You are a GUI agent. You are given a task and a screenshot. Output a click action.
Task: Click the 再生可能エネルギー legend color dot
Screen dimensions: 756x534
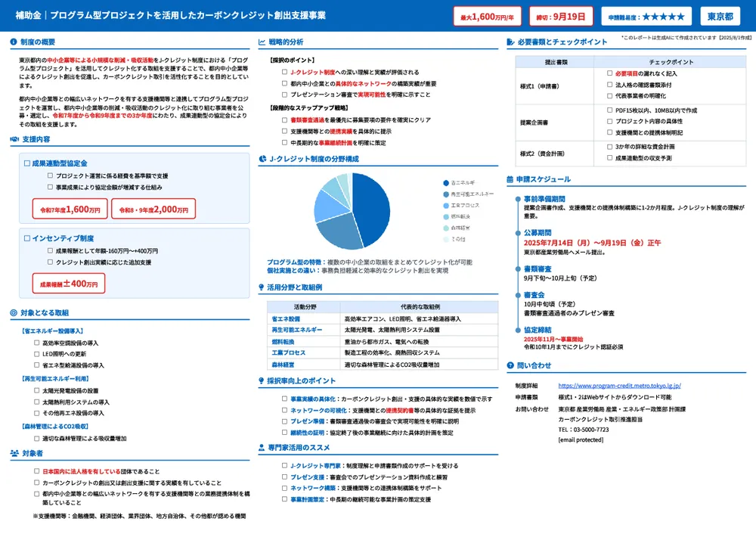coord(446,194)
